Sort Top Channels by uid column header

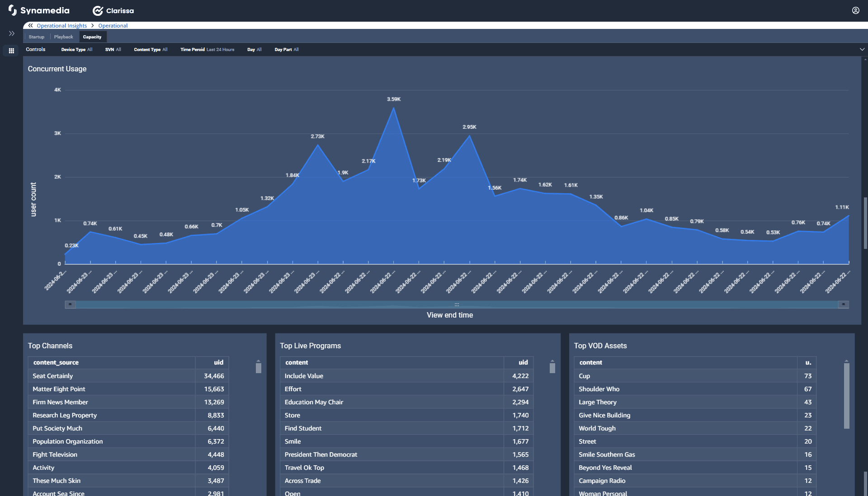[x=218, y=362]
